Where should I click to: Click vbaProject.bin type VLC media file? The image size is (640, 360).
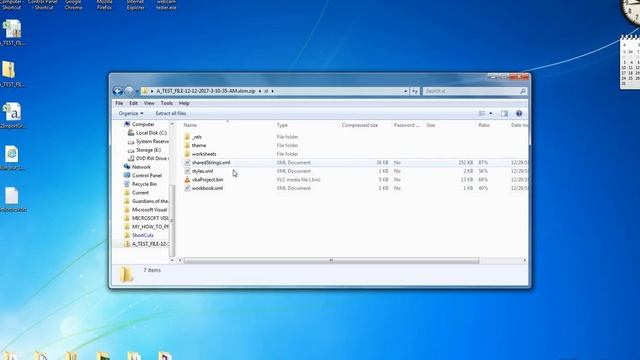pyautogui.click(x=298, y=180)
